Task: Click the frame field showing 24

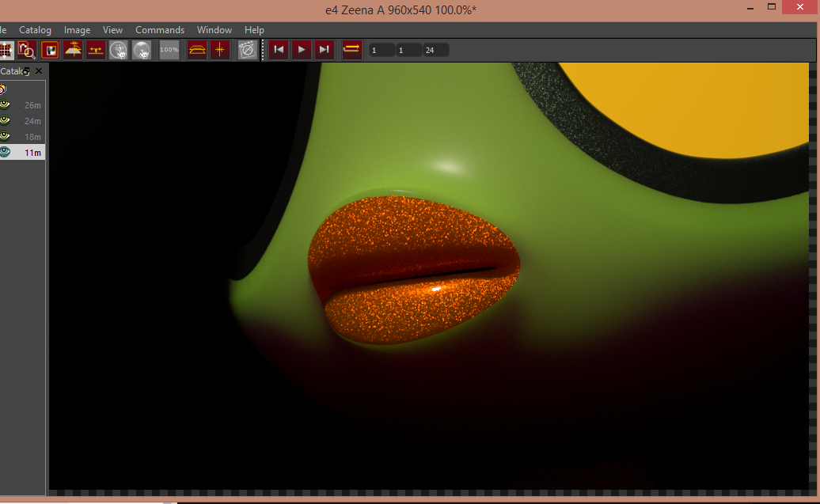Action: (435, 50)
